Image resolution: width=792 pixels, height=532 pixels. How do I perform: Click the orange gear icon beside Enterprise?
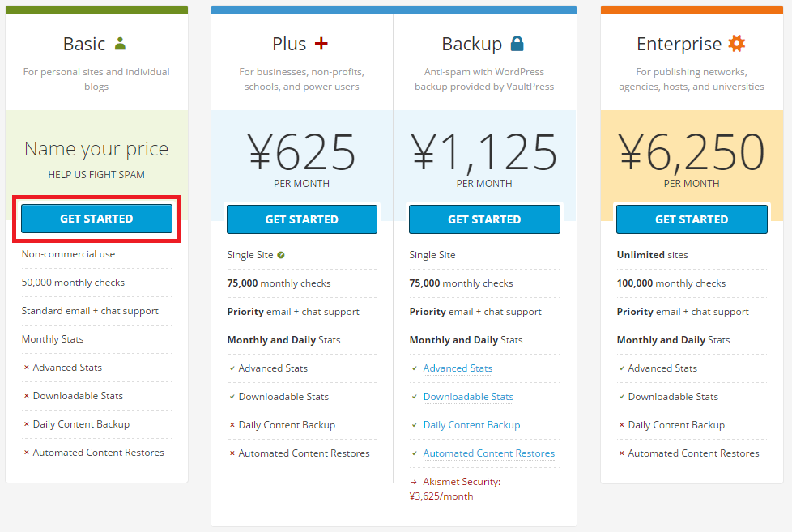click(x=738, y=43)
